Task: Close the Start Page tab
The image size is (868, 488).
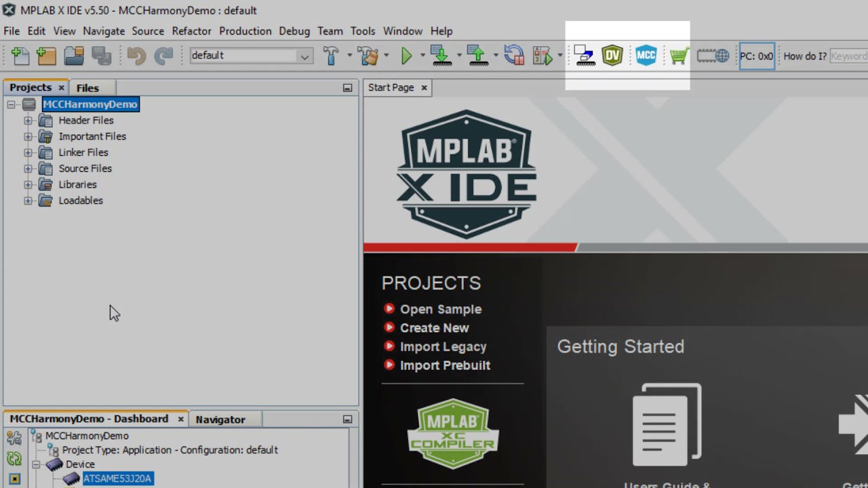Action: coord(424,87)
